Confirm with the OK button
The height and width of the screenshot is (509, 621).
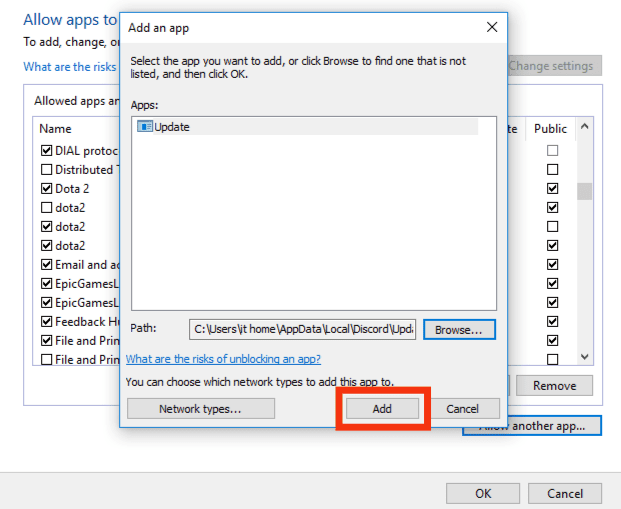click(x=483, y=493)
